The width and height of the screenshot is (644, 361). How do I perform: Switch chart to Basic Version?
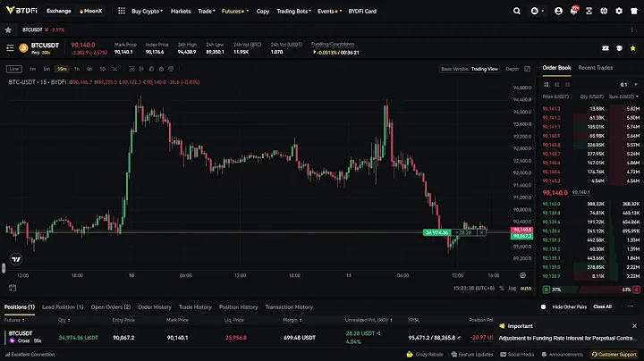(454, 69)
